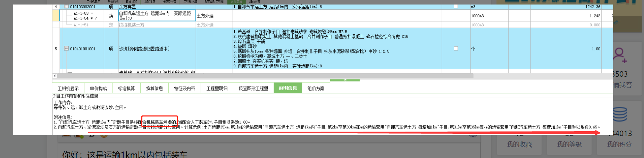Select row number 5 header
This screenshot has width=644, height=158.
pos(56,49)
